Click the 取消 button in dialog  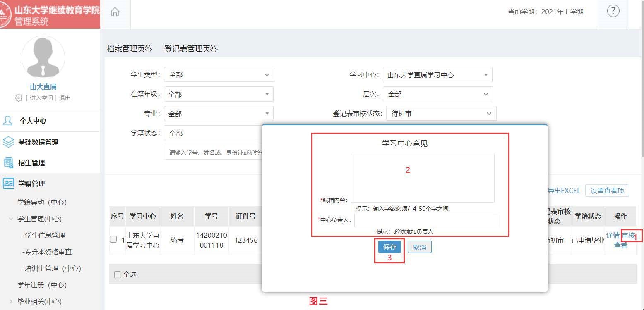[419, 247]
